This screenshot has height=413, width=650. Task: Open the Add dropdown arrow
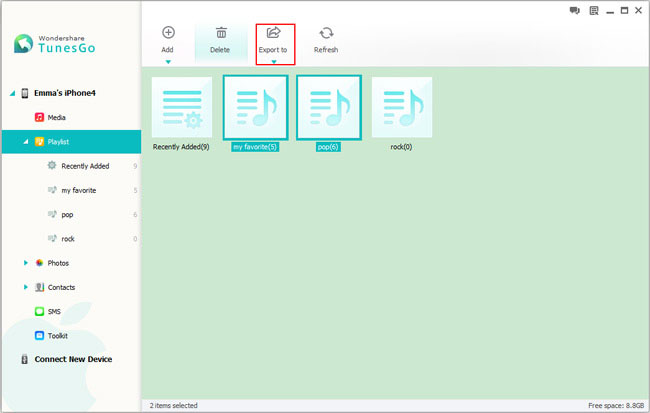tap(168, 62)
